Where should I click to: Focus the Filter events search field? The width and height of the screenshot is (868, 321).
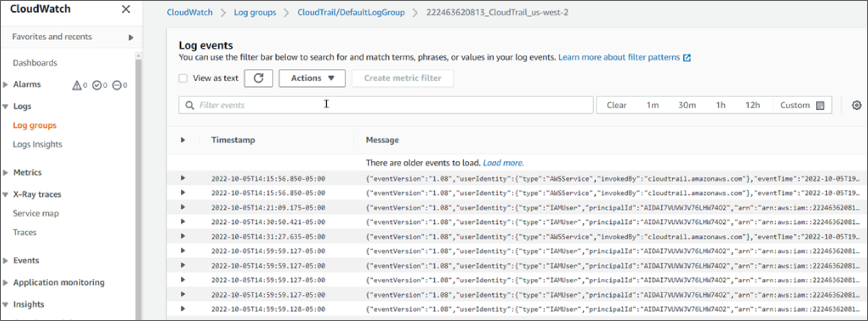(386, 106)
